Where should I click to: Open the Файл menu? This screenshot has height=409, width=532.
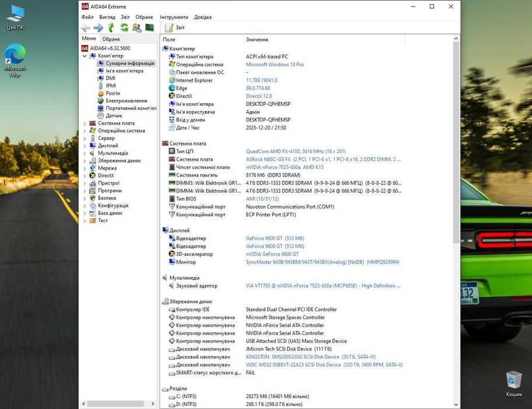(87, 17)
